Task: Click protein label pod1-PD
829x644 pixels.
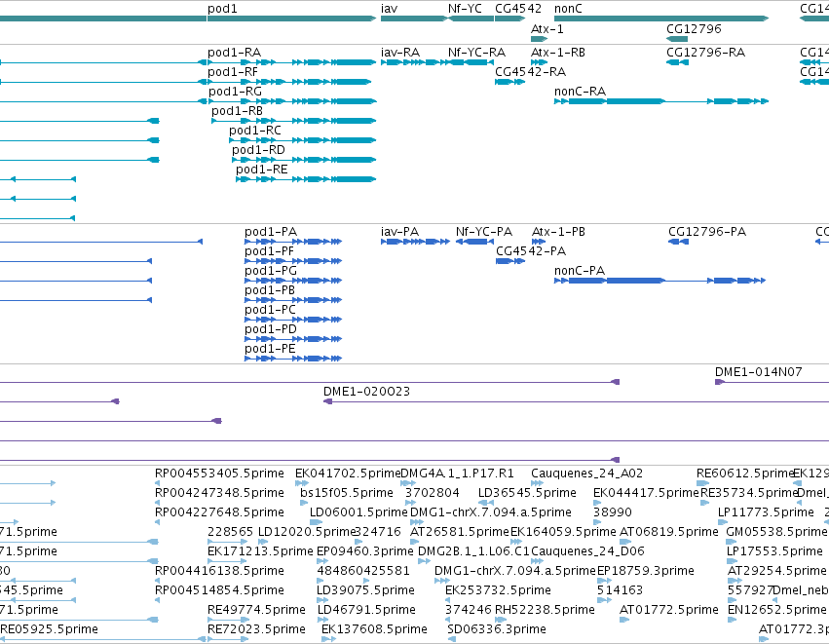Action: pyautogui.click(x=271, y=329)
